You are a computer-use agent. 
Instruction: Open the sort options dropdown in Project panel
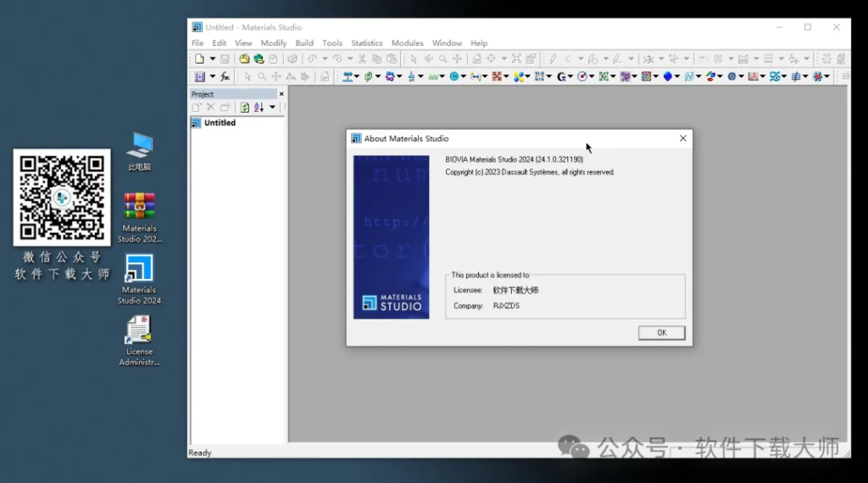tap(272, 108)
